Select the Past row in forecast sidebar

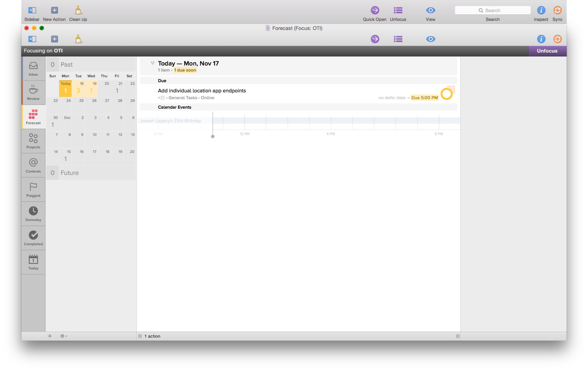[91, 65]
